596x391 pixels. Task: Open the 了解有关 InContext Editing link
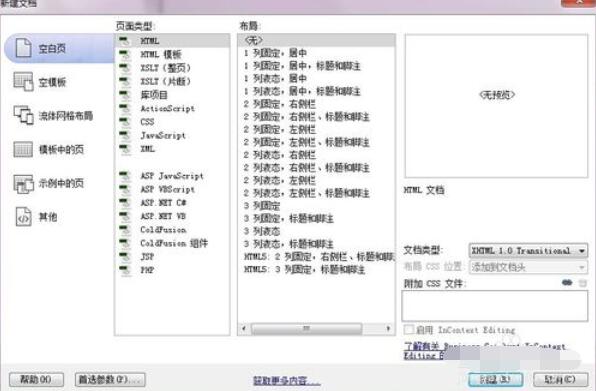[x=485, y=351]
